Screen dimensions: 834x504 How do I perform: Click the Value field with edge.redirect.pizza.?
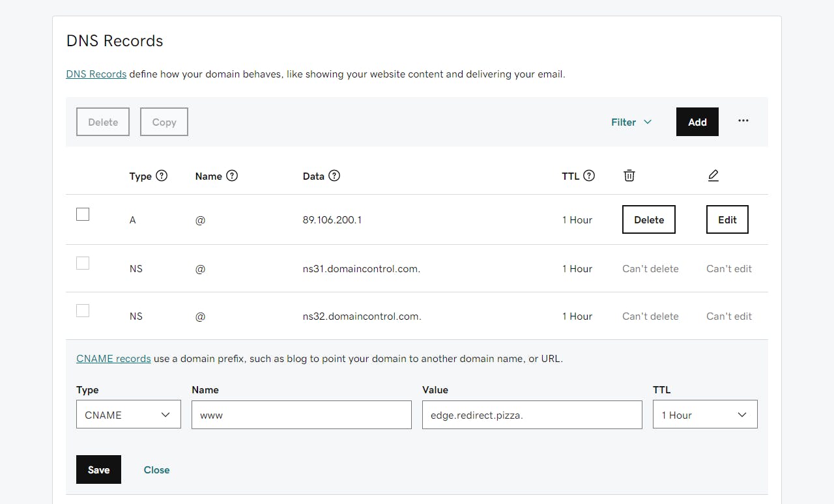532,415
